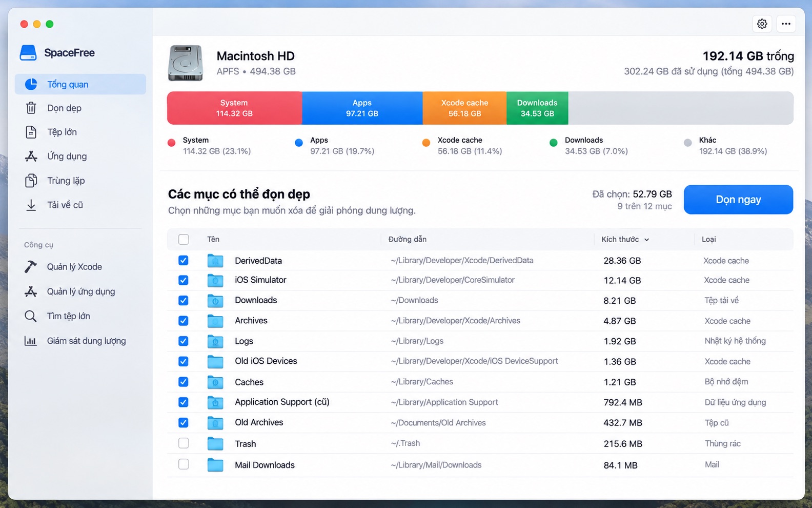Click the Trash folder icon
Image resolution: width=812 pixels, height=508 pixels.
click(x=215, y=443)
